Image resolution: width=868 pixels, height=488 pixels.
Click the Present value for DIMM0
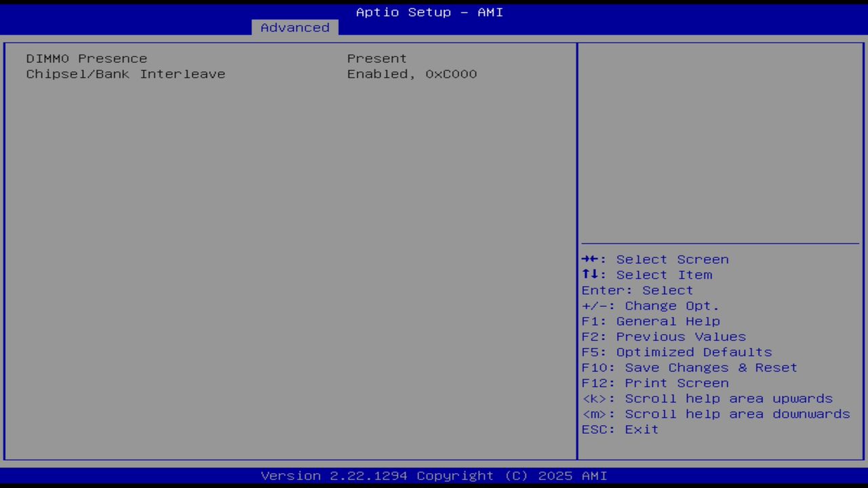[376, 58]
